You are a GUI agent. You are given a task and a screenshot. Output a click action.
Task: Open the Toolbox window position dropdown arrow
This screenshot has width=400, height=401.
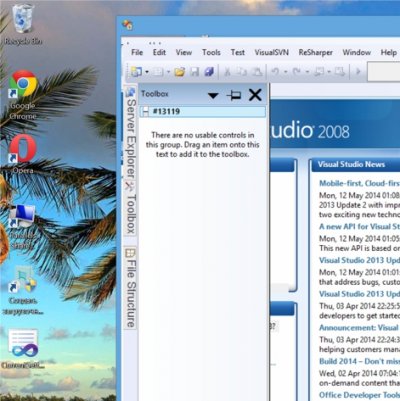click(x=213, y=96)
